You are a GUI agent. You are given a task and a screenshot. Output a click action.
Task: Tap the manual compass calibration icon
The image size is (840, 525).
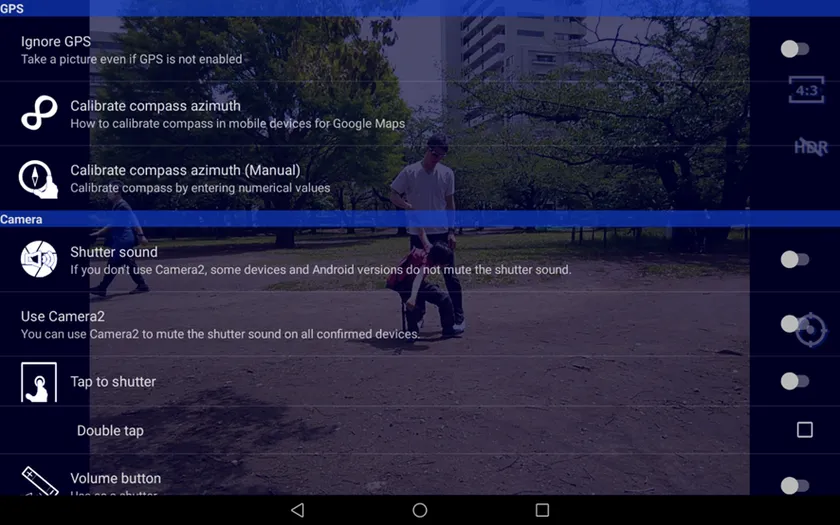pos(38,179)
